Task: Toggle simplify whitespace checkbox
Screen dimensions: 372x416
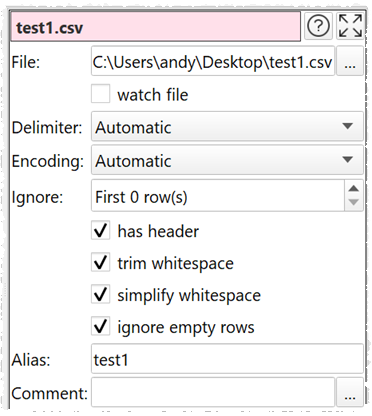Action: (x=101, y=295)
